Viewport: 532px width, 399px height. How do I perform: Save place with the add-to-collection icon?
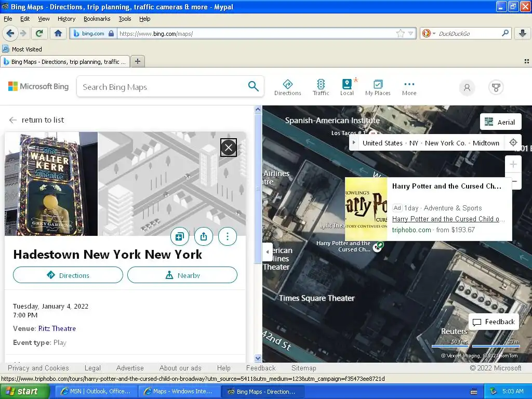[179, 236]
